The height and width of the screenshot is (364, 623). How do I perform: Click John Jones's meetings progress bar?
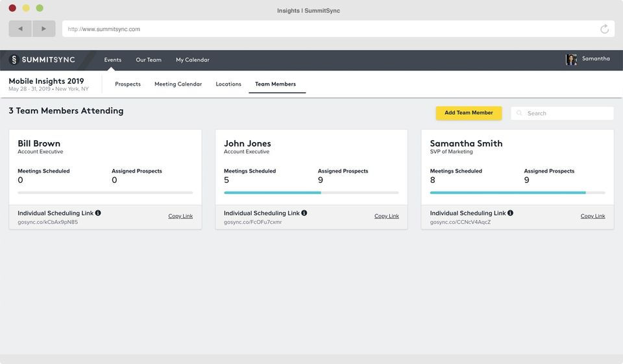311,193
